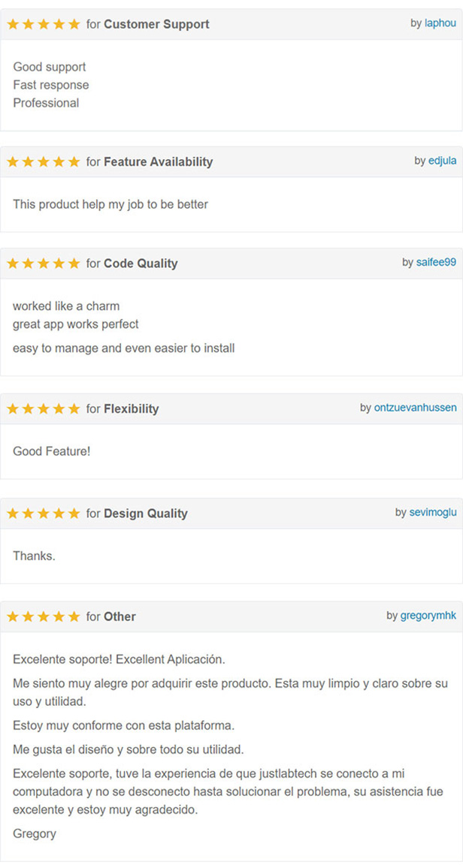463x868 pixels.
Task: Click the Design Quality heading text
Action: pos(146,513)
